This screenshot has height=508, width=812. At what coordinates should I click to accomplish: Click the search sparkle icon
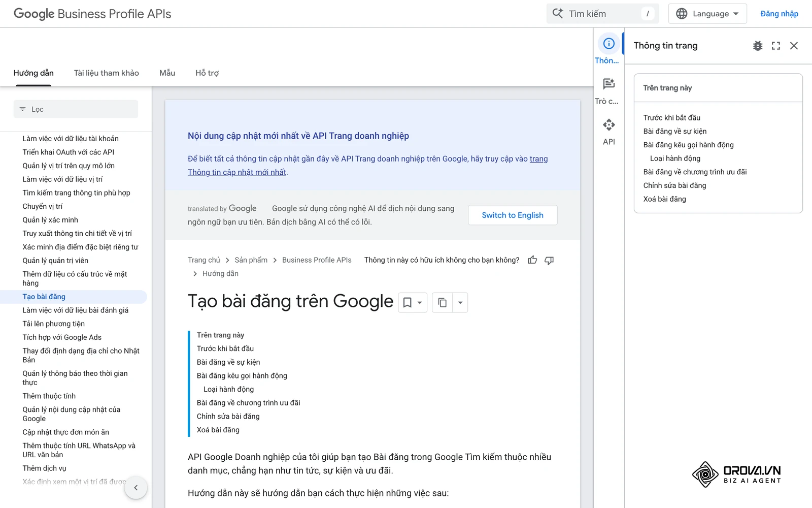(557, 13)
